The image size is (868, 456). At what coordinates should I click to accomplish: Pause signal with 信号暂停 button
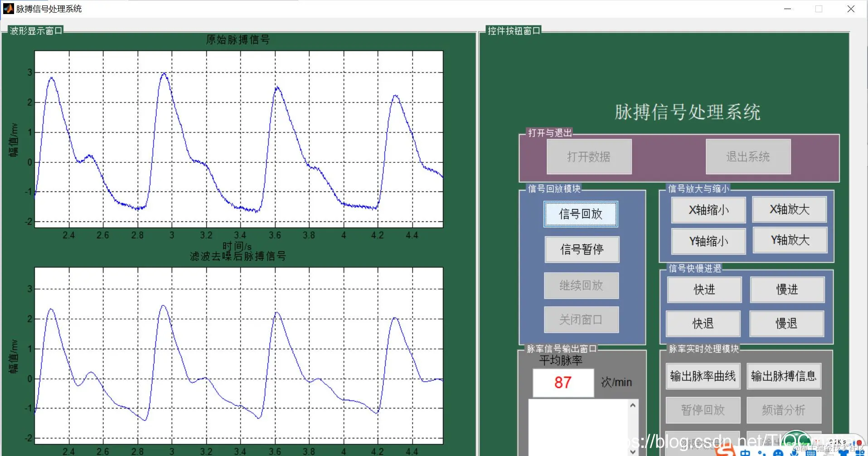(582, 249)
